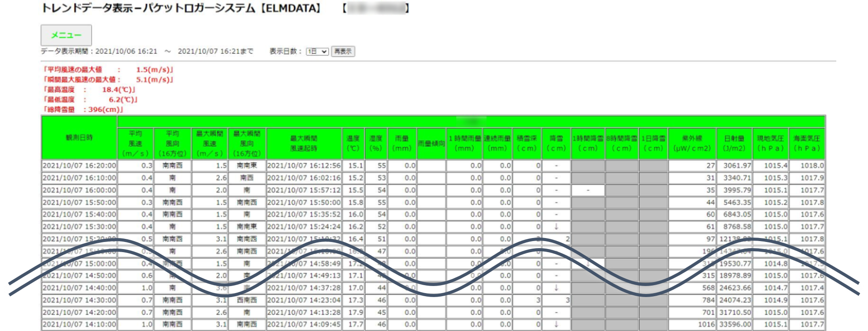
Task: Select gust time cell 2021/10/07 16:02:16
Action: (x=304, y=178)
